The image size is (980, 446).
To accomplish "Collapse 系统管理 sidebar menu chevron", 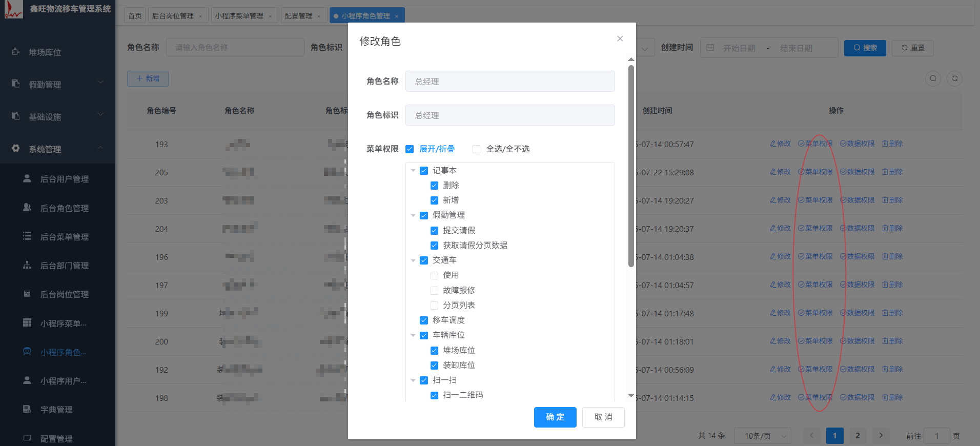I will pyautogui.click(x=100, y=147).
